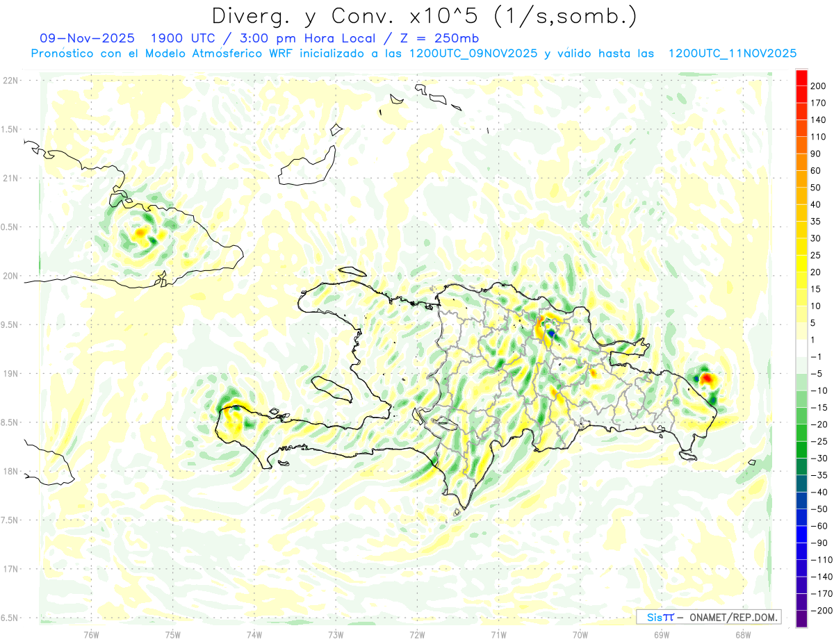
Task: Click the '60' legend value
Action: pyautogui.click(x=816, y=171)
